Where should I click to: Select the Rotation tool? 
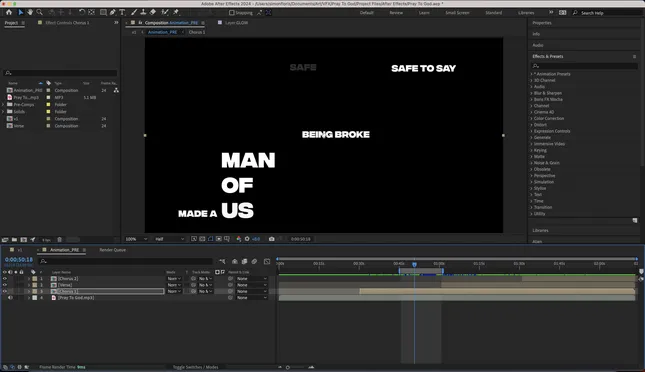click(82, 12)
